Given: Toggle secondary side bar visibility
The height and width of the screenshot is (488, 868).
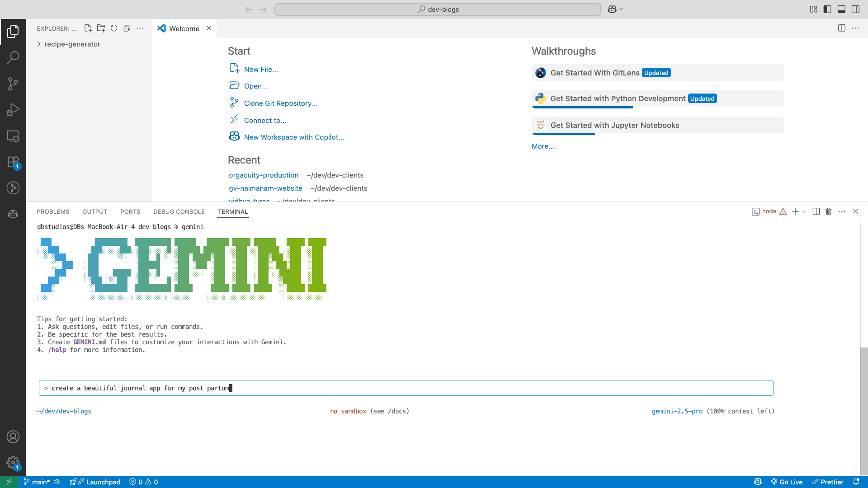Looking at the screenshot, I should pyautogui.click(x=856, y=9).
